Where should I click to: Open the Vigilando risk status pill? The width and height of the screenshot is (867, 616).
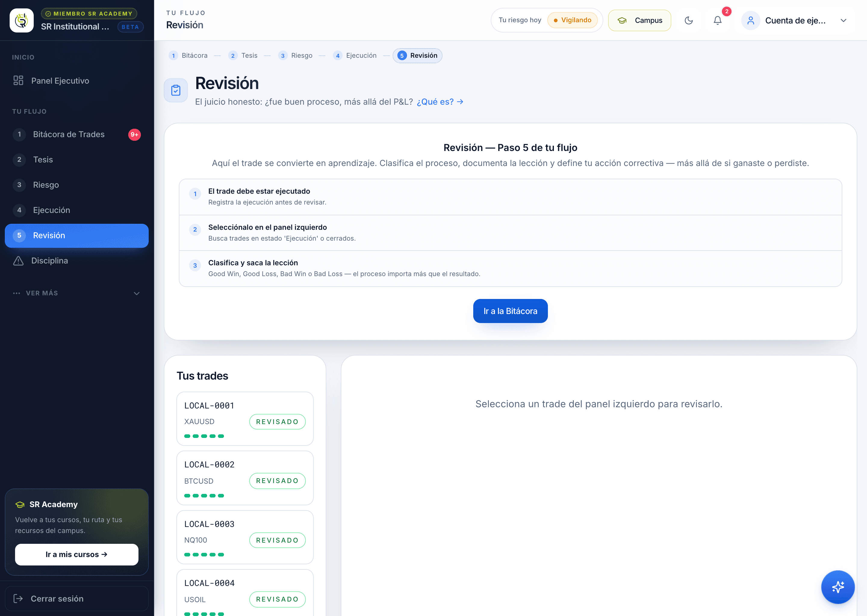click(573, 20)
